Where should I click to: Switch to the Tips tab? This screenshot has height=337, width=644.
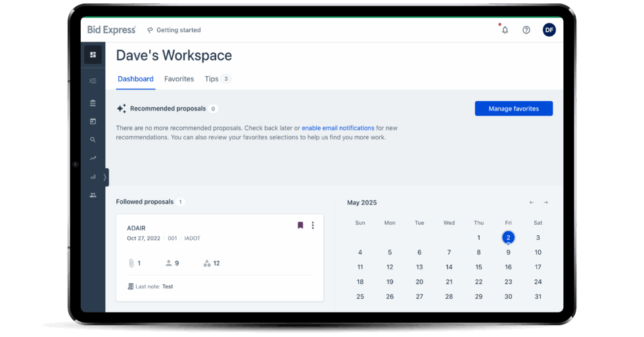(x=212, y=79)
